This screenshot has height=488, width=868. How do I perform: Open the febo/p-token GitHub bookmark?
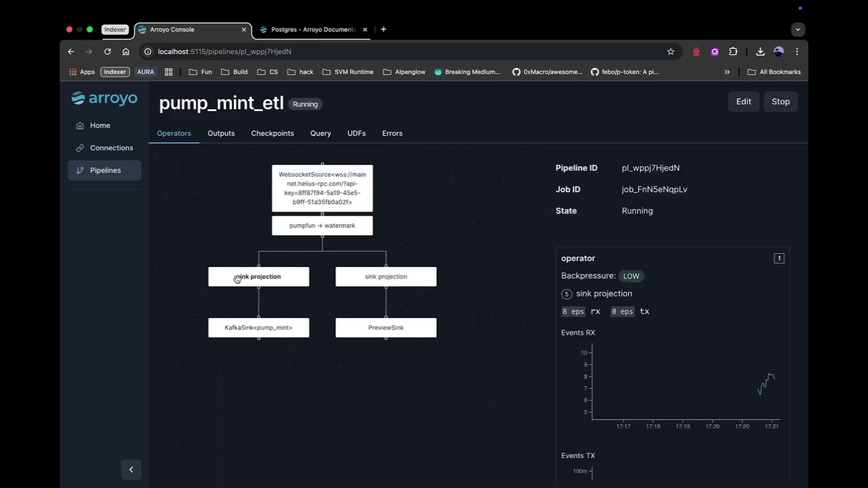(625, 72)
